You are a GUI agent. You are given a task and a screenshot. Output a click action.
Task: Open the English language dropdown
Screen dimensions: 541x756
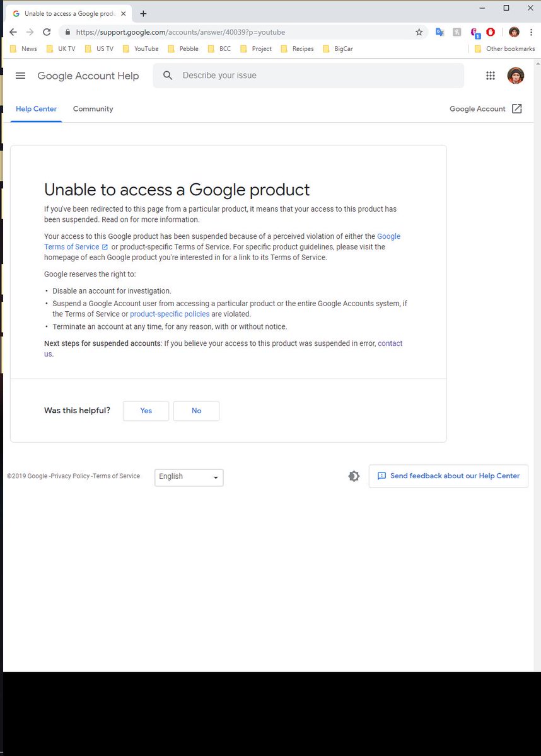[x=189, y=477]
